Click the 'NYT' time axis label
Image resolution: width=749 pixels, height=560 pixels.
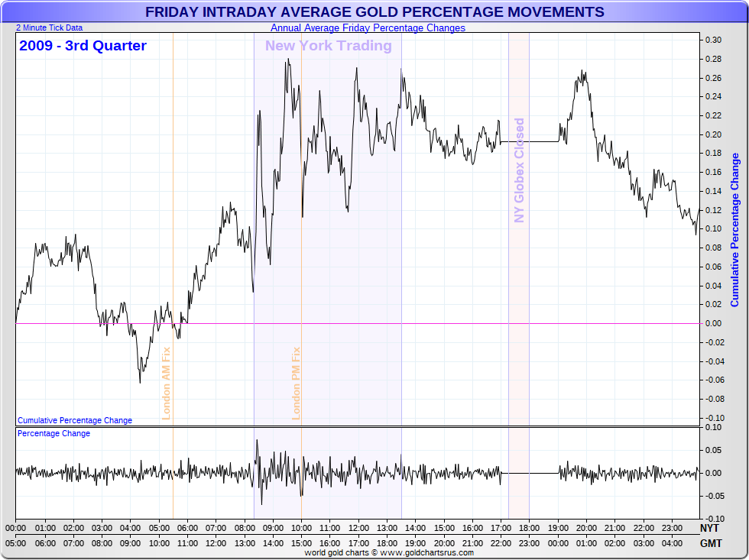point(709,528)
